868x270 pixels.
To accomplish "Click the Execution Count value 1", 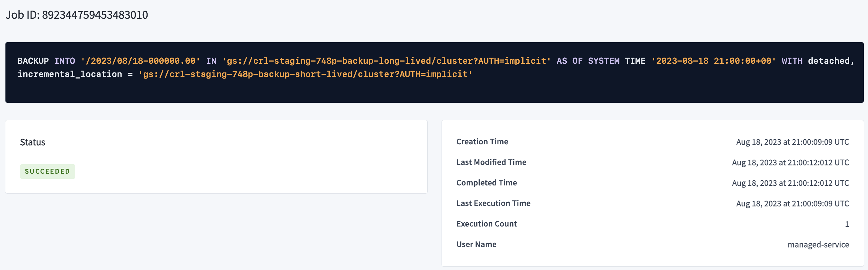I will pos(847,224).
